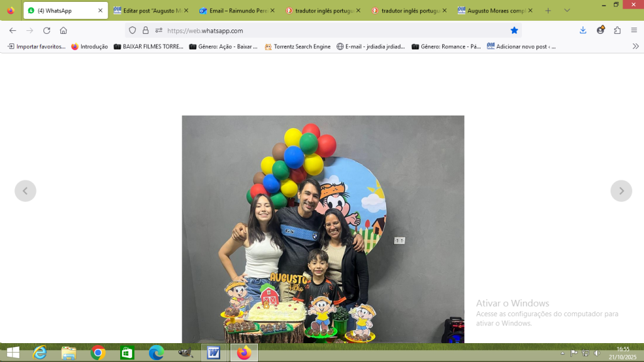Show the previous photo in the viewer

click(25, 191)
